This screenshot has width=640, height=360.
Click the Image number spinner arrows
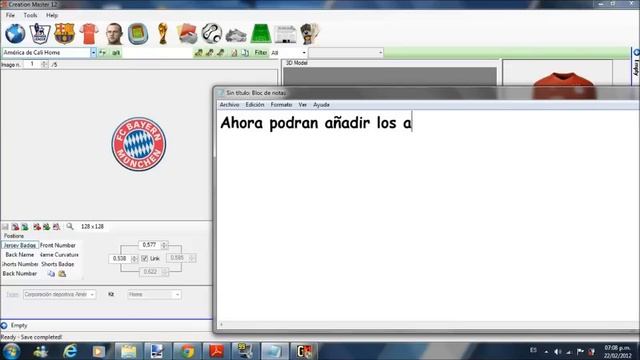44,64
